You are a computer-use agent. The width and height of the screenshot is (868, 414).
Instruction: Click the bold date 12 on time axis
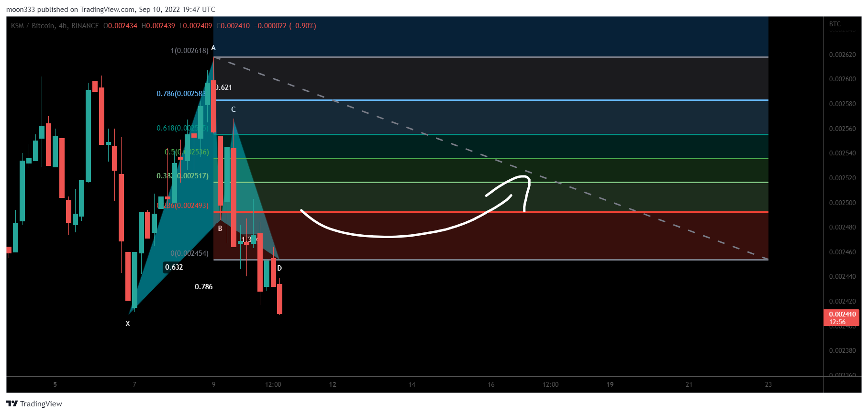333,384
